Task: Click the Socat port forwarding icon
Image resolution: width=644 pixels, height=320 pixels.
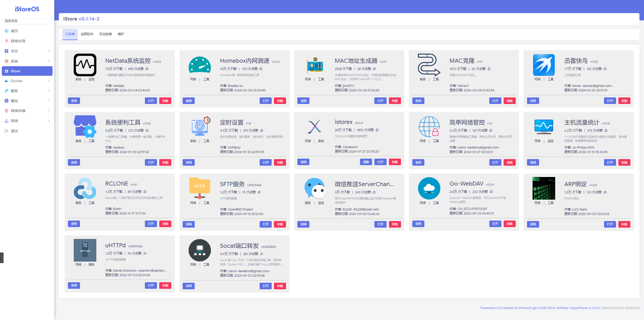Action: coord(199,250)
